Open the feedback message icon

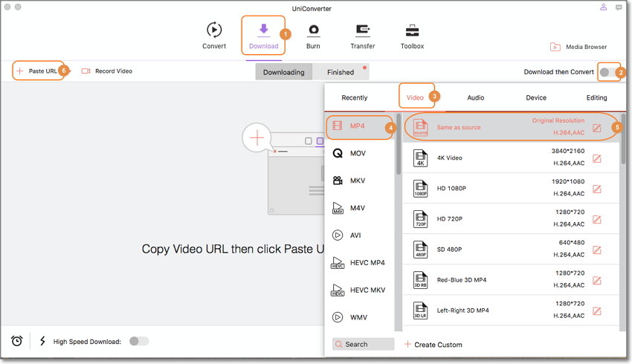(619, 7)
